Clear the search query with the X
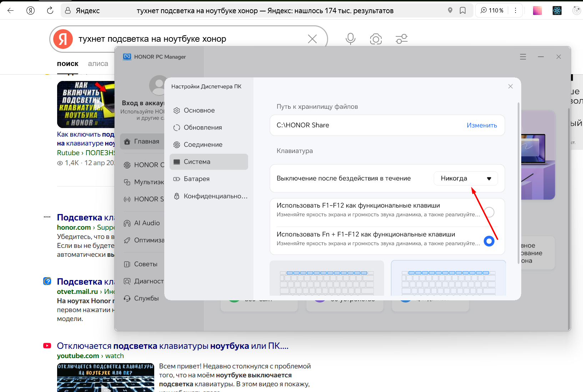This screenshot has height=392, width=583. (x=312, y=39)
